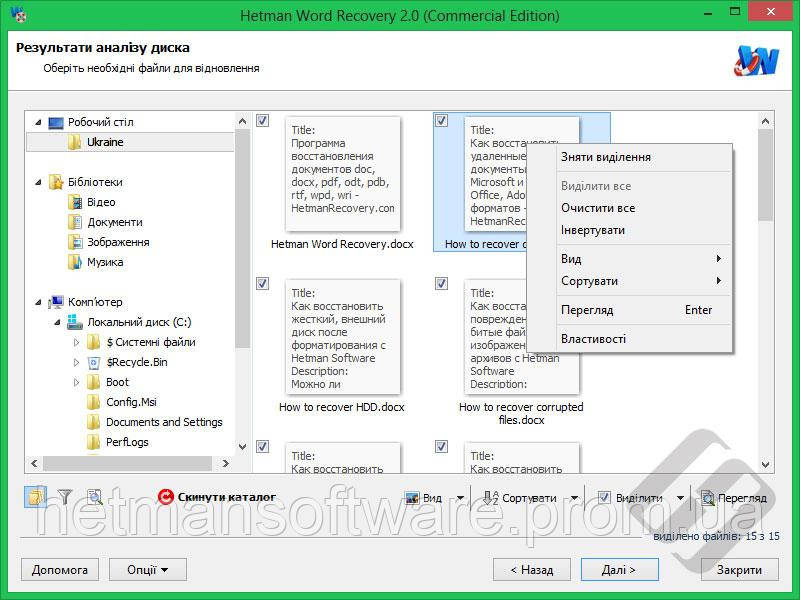This screenshot has height=600, width=800.
Task: Toggle checkbox of bottom-right partially visible document
Action: (441, 446)
